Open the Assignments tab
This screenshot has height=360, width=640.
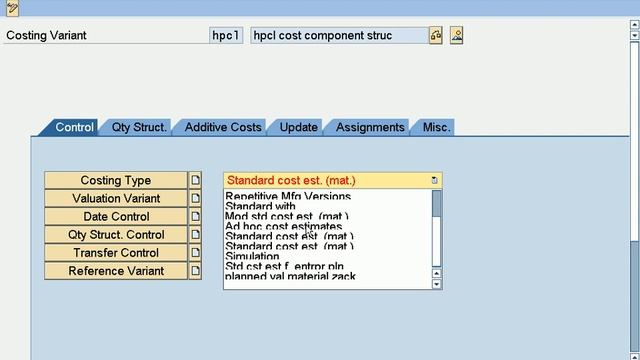click(x=370, y=127)
